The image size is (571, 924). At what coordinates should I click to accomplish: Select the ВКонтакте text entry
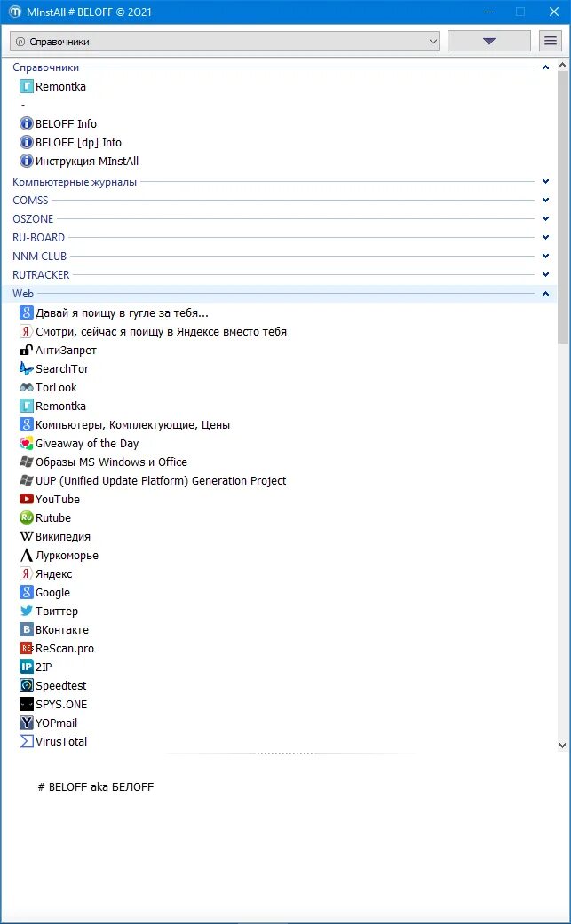click(x=62, y=630)
